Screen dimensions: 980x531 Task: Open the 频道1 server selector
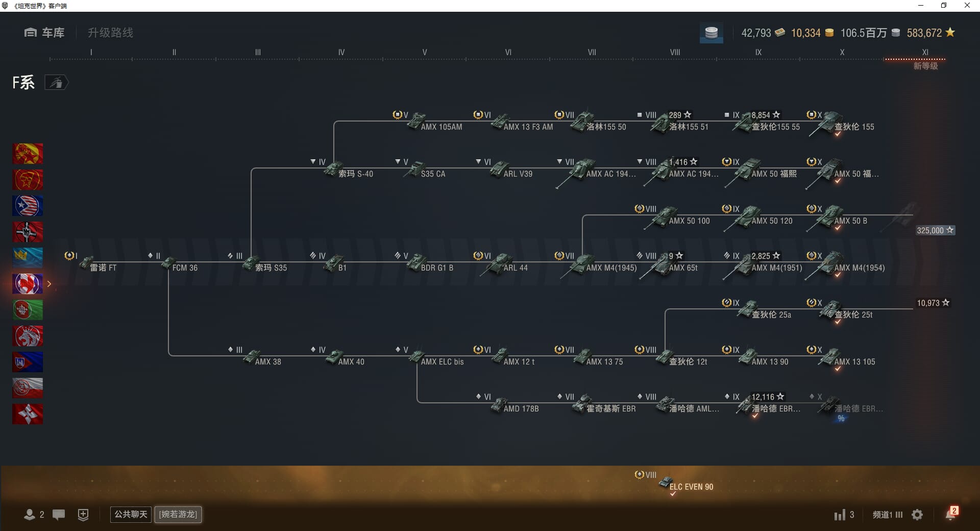coord(887,515)
